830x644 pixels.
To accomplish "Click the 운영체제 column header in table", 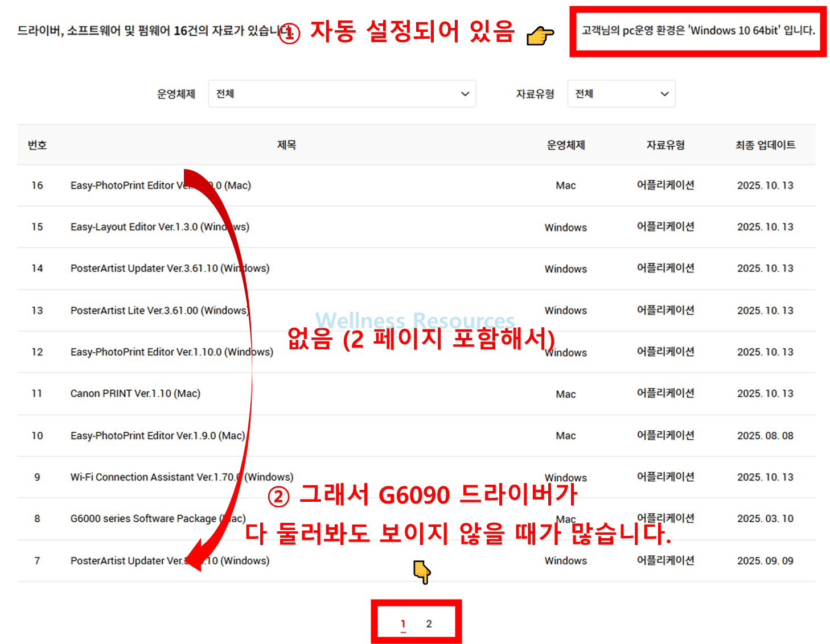I will [x=566, y=145].
